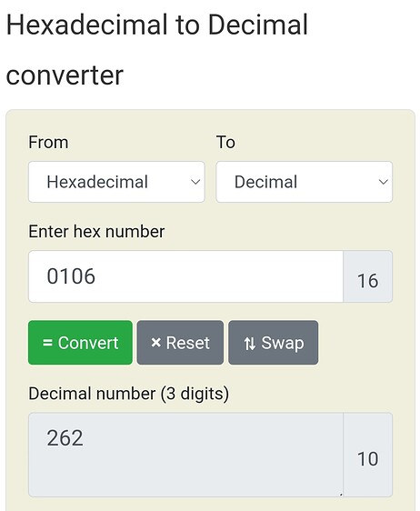Click the Reset button
Viewport: 420px width, 511px height.
[x=180, y=343]
